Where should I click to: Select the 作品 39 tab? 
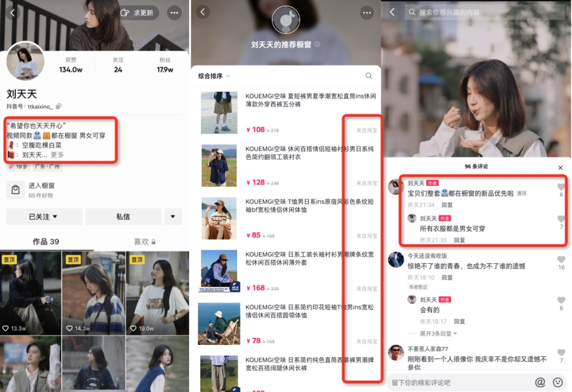coord(46,242)
